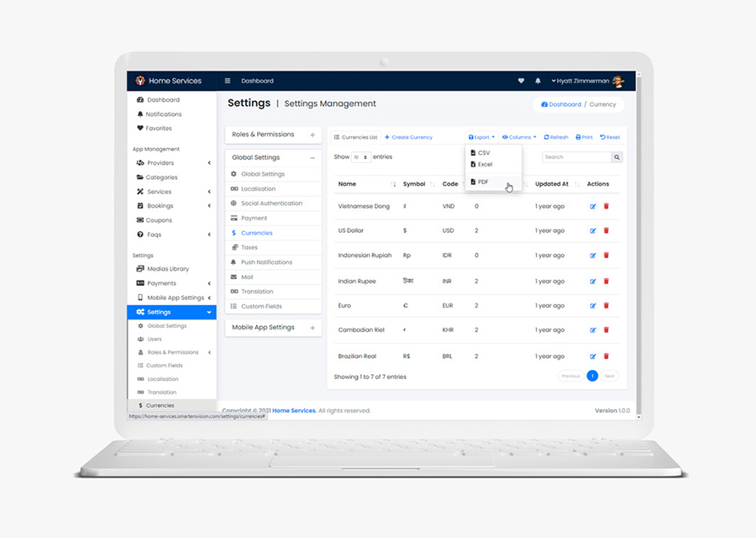Delete the Vietnamese Dong currency
The width and height of the screenshot is (756, 538).
tap(606, 206)
